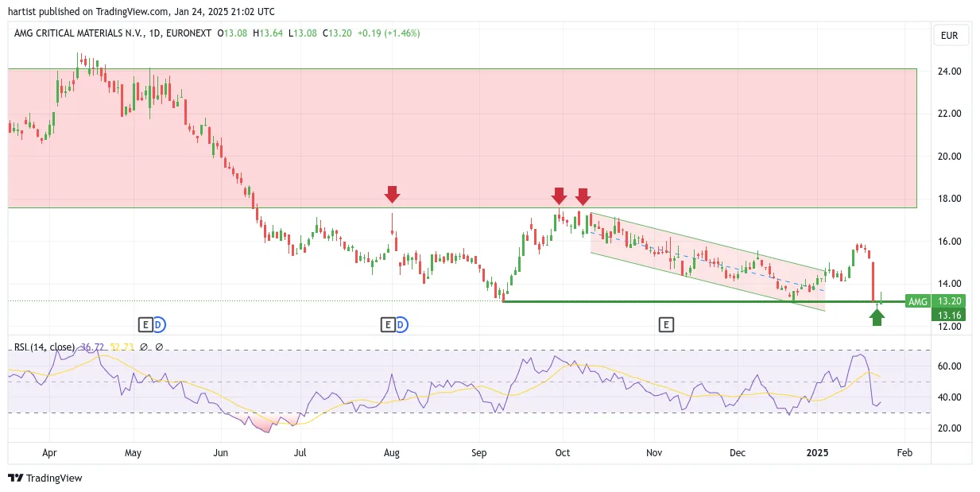980x492 pixels.
Task: Select the red down arrow above August
Action: (x=392, y=194)
